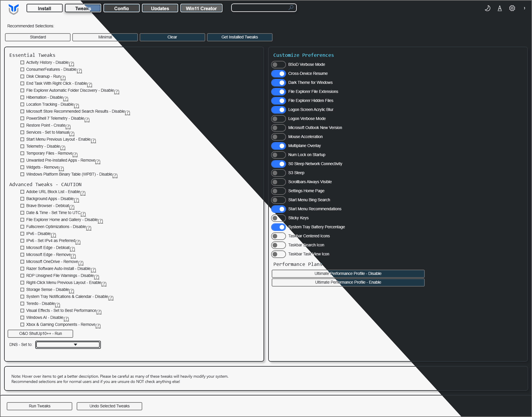Screen dimensions: 532x417
Task: Tick Windows Platform Binary Table checkbox
Action: [22, 174]
